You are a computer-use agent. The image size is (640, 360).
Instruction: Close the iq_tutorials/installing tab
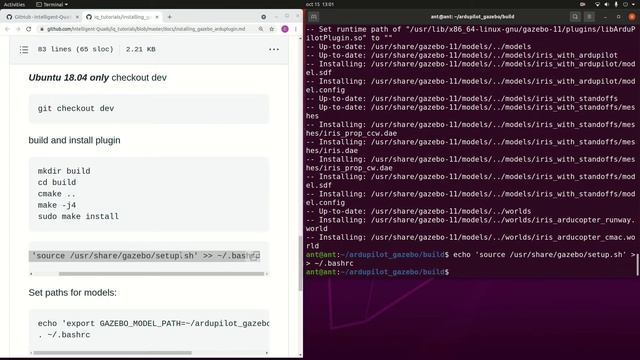pos(157,17)
